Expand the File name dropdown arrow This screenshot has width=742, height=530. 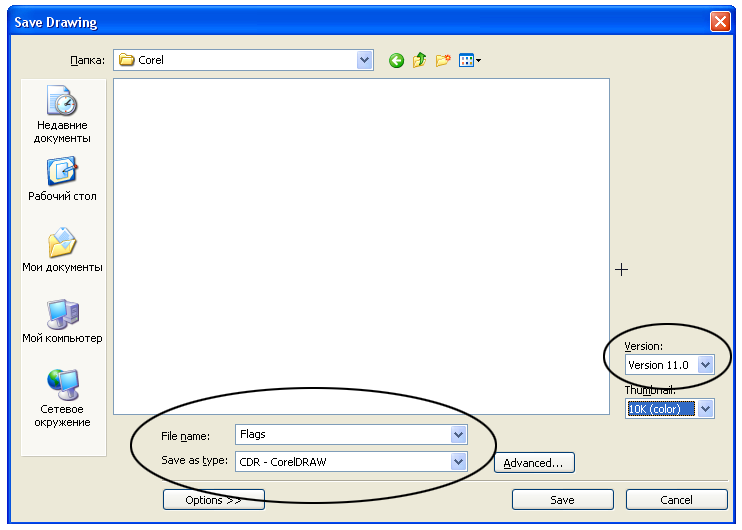pyautogui.click(x=458, y=434)
